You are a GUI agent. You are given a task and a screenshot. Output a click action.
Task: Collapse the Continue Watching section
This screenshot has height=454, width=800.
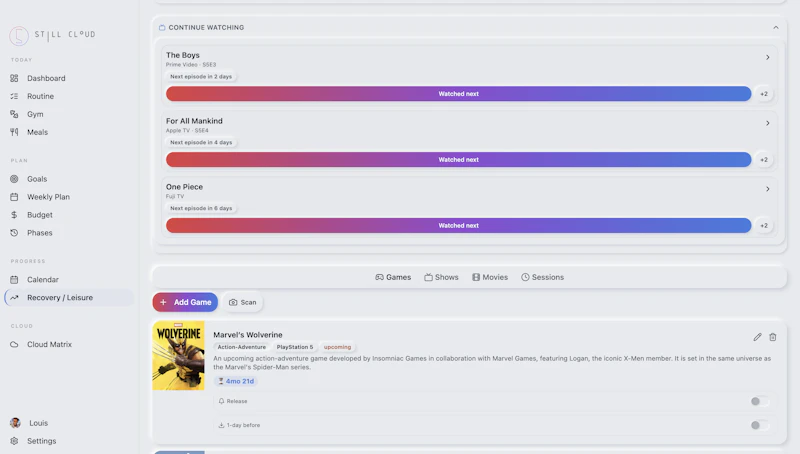[x=776, y=28]
